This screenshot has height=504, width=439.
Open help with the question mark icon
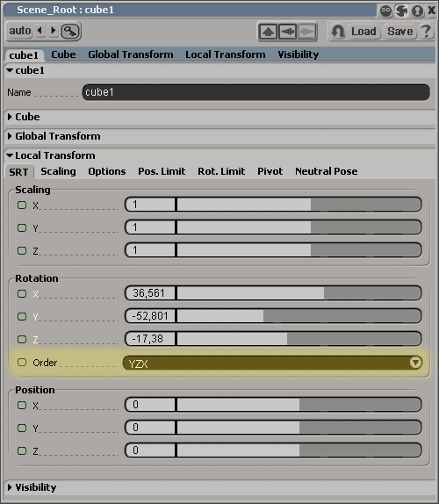click(x=426, y=32)
